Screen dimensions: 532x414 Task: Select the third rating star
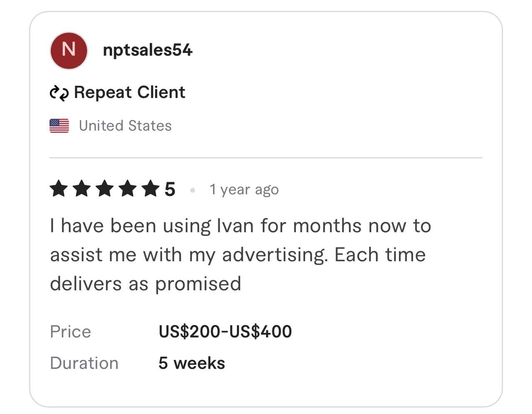click(x=104, y=189)
